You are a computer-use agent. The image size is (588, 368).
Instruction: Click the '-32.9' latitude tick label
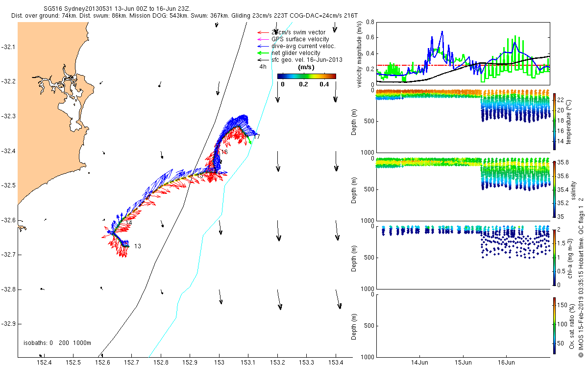9,324
